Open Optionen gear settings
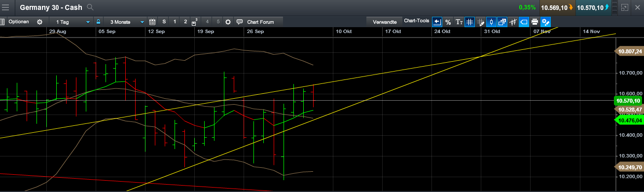The image size is (644, 192). coord(39,22)
